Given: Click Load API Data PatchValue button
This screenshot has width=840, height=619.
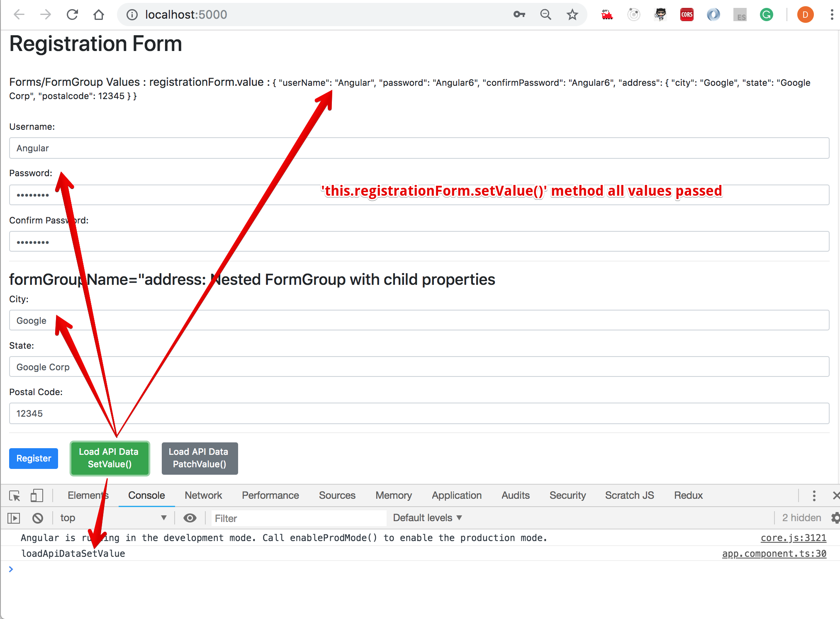Looking at the screenshot, I should click(200, 458).
